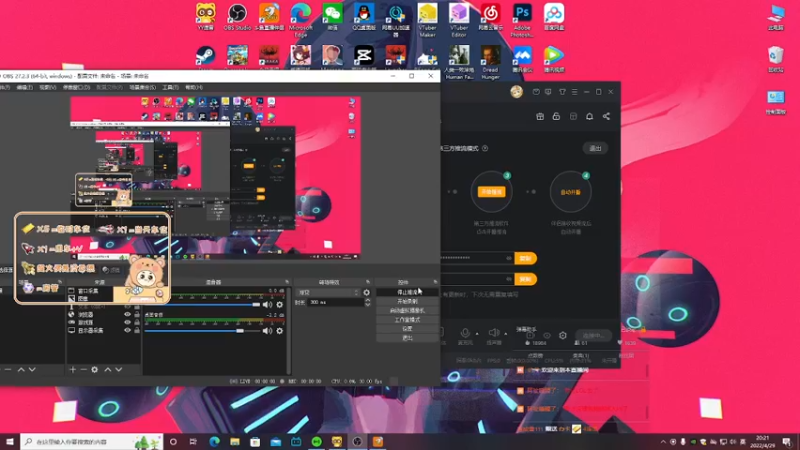Click the microphone icon in streaming app

click(x=465, y=333)
